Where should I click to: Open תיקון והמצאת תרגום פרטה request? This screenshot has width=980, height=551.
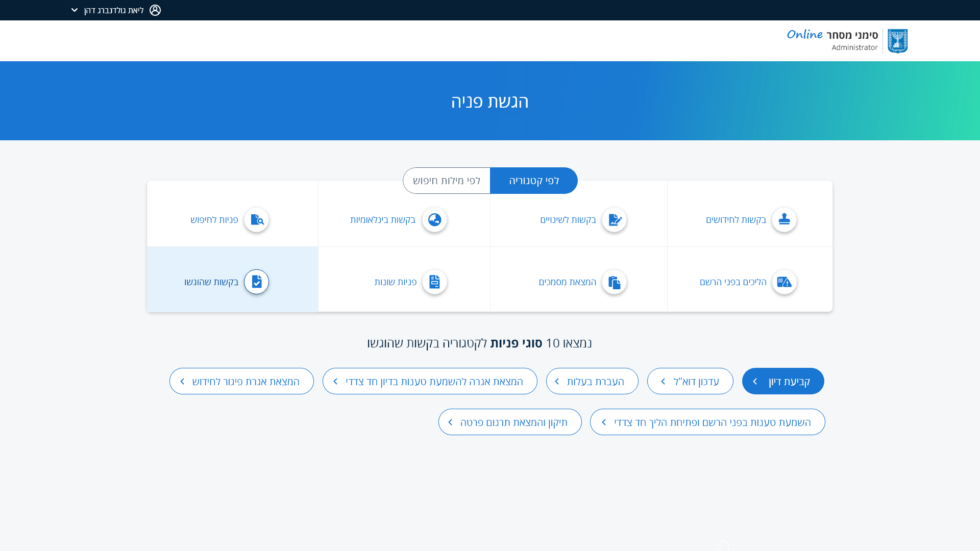510,422
